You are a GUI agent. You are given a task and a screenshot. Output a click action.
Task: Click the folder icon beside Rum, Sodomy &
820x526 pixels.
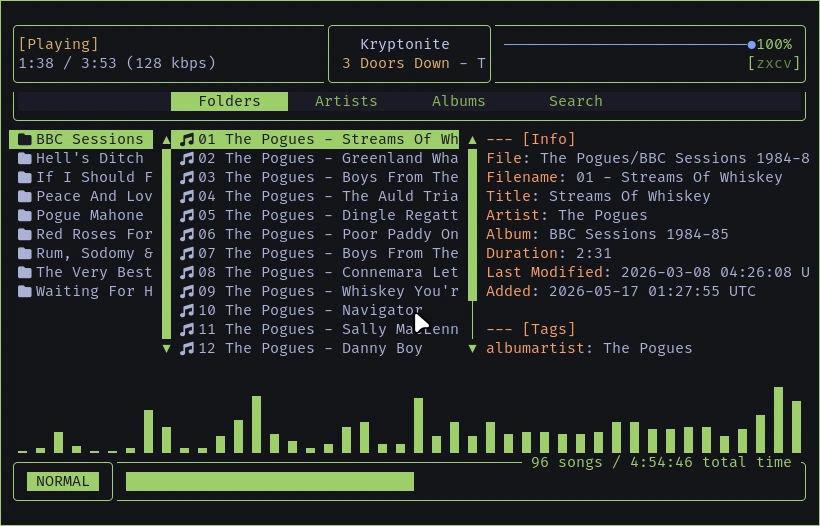tap(25, 254)
